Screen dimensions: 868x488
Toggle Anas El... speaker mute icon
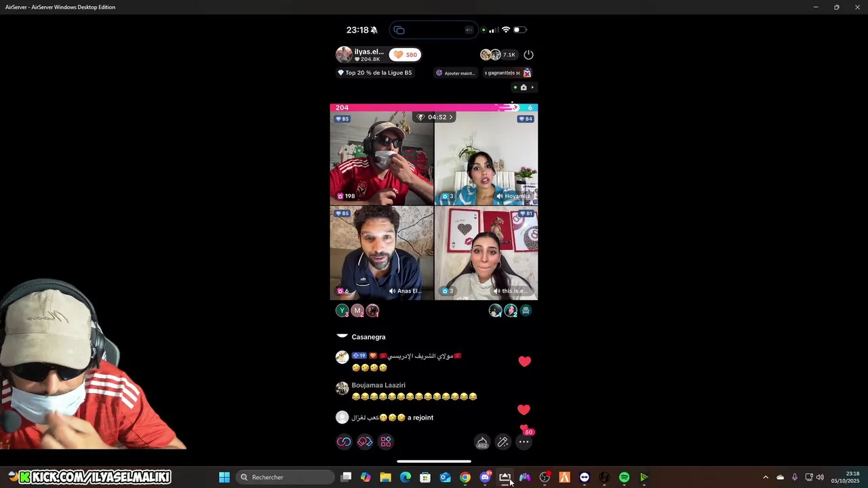[x=392, y=291]
